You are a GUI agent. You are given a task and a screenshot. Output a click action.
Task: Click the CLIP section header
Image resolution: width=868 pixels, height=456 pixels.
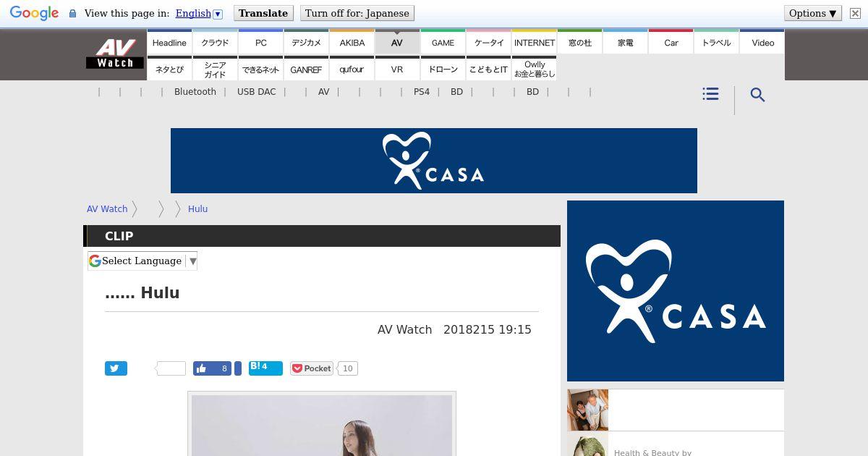[x=322, y=236]
